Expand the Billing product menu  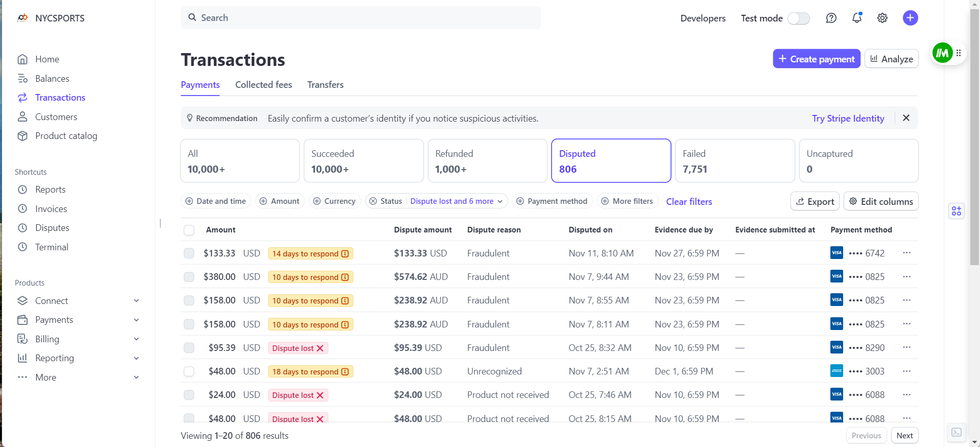136,339
